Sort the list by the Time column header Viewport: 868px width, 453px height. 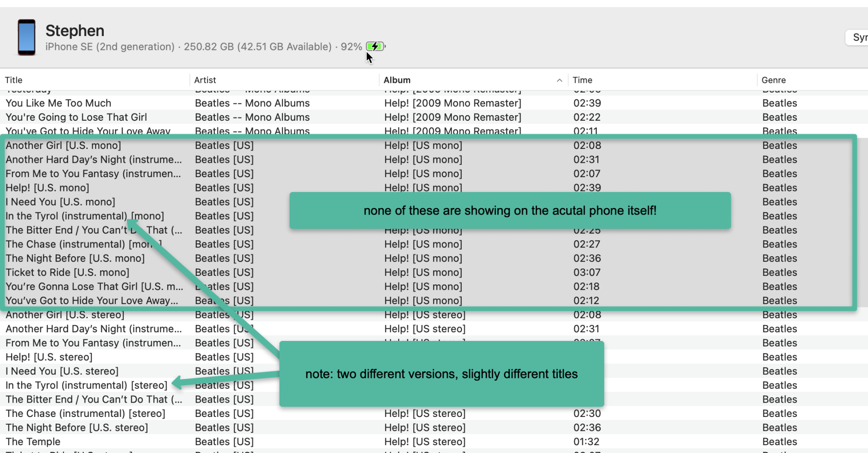[x=582, y=80]
